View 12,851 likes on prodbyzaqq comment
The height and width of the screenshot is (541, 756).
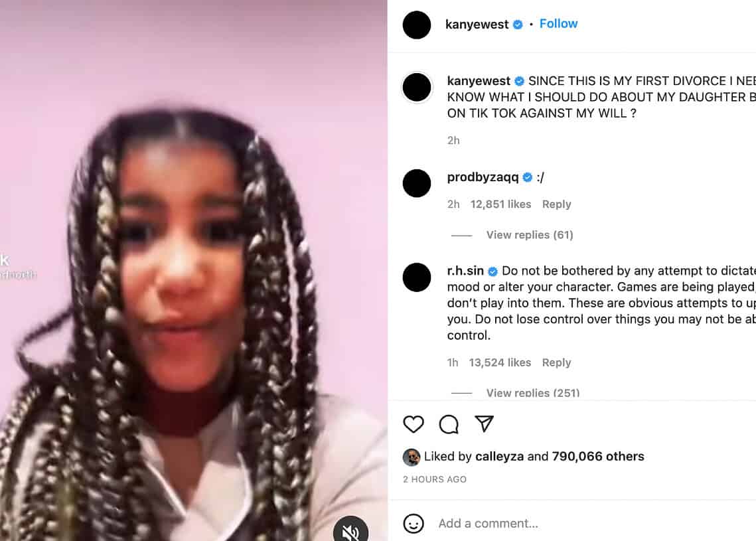500,204
